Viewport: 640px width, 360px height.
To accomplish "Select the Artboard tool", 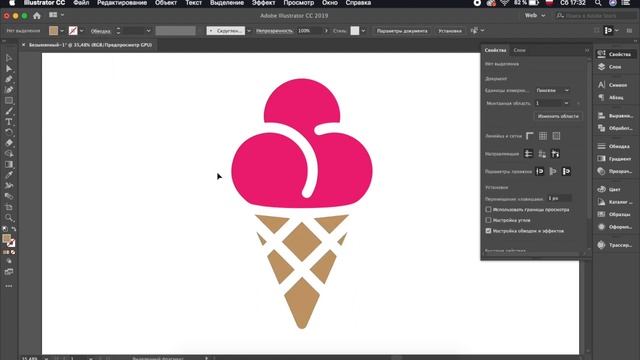I will 9,207.
